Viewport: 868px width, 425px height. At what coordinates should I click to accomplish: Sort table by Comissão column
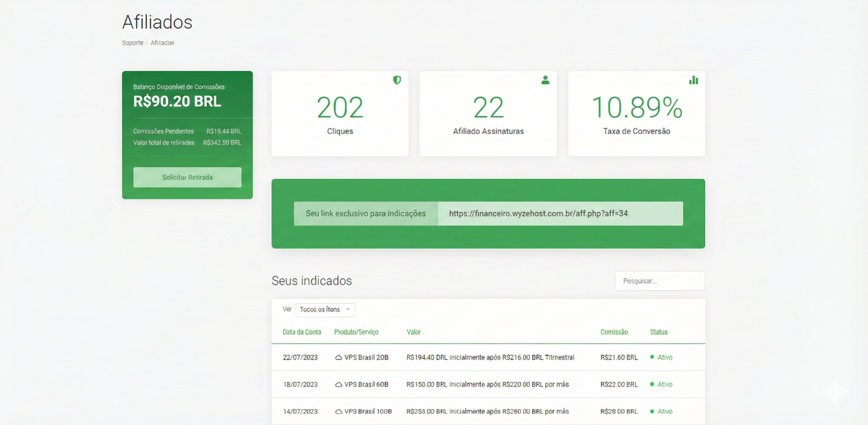click(x=614, y=332)
